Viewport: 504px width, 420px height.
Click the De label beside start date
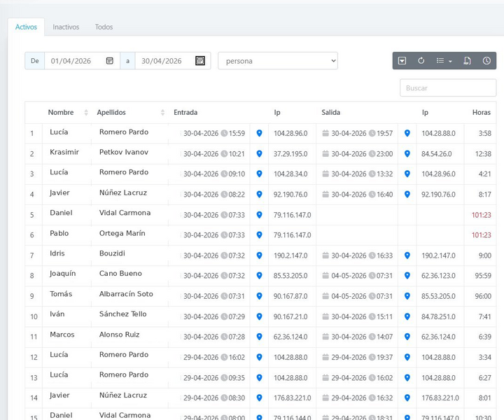click(35, 61)
